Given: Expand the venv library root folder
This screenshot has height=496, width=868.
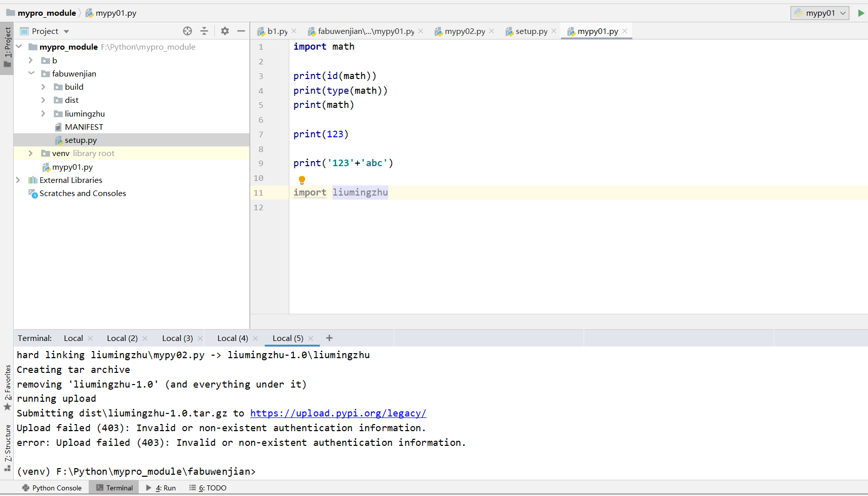Looking at the screenshot, I should click(x=31, y=153).
